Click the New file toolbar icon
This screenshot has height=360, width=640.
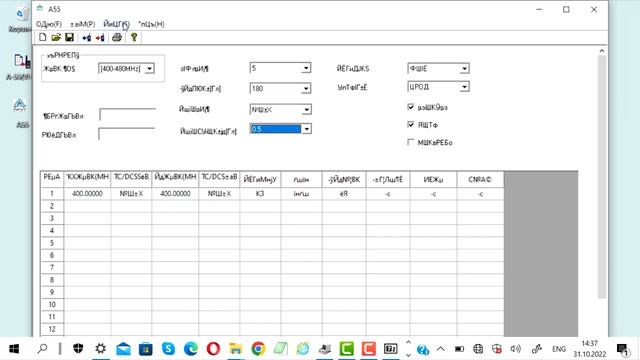[42, 38]
